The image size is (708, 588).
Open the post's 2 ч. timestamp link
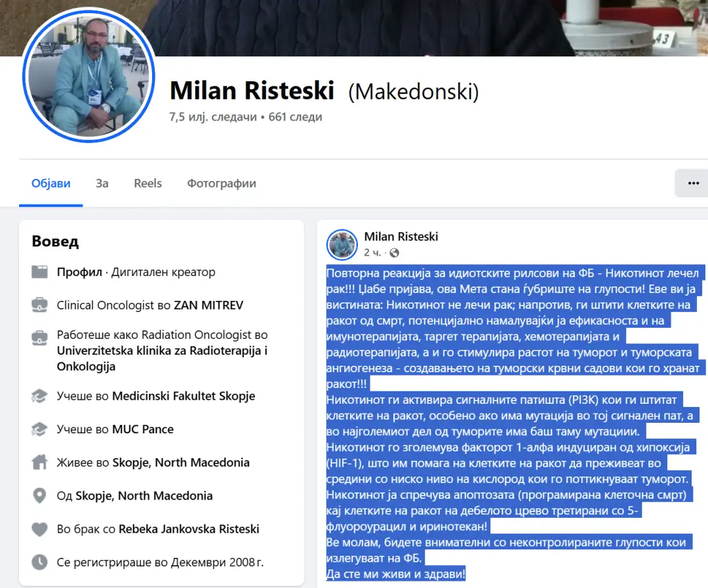[372, 253]
